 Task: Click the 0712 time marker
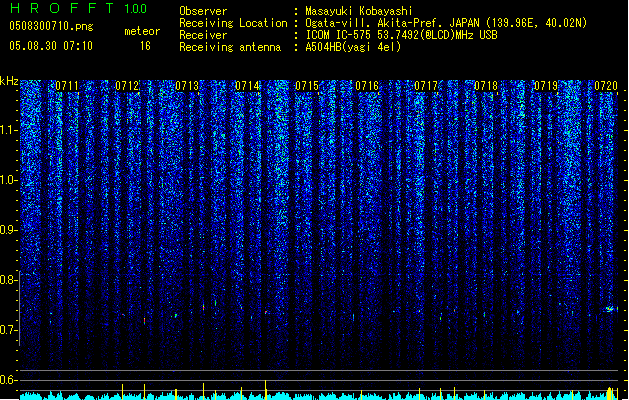click(x=127, y=86)
